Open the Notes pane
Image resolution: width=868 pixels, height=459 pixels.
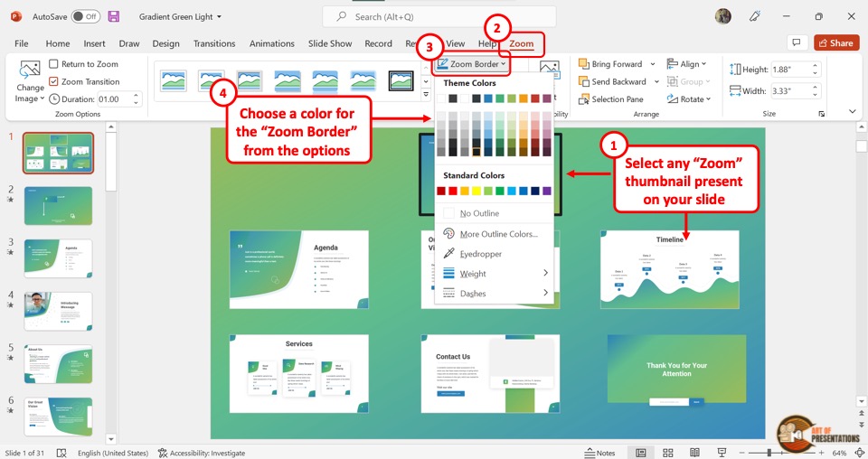(599, 453)
